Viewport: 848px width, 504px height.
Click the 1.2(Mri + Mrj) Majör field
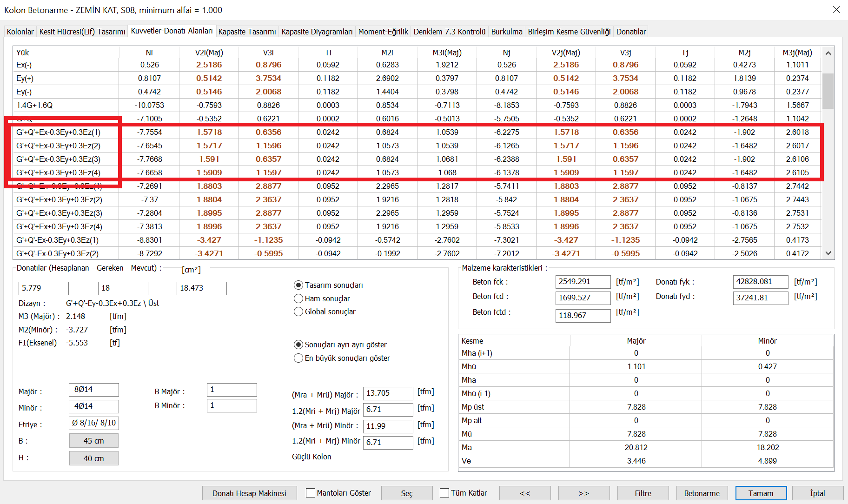388,410
